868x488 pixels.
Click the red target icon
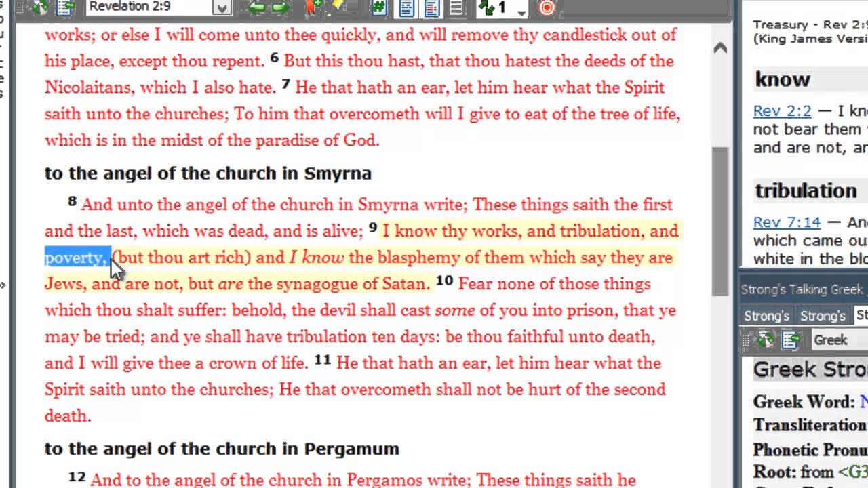(547, 8)
